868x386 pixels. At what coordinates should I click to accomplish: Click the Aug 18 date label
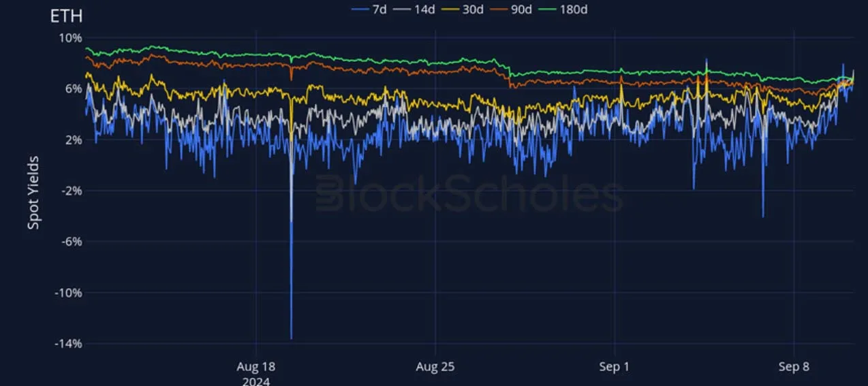click(x=256, y=367)
